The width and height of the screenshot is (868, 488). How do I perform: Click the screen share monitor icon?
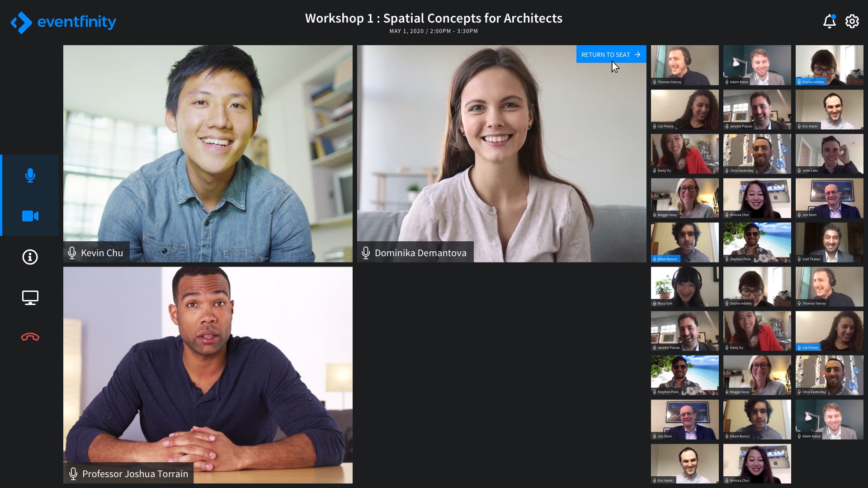(x=30, y=297)
